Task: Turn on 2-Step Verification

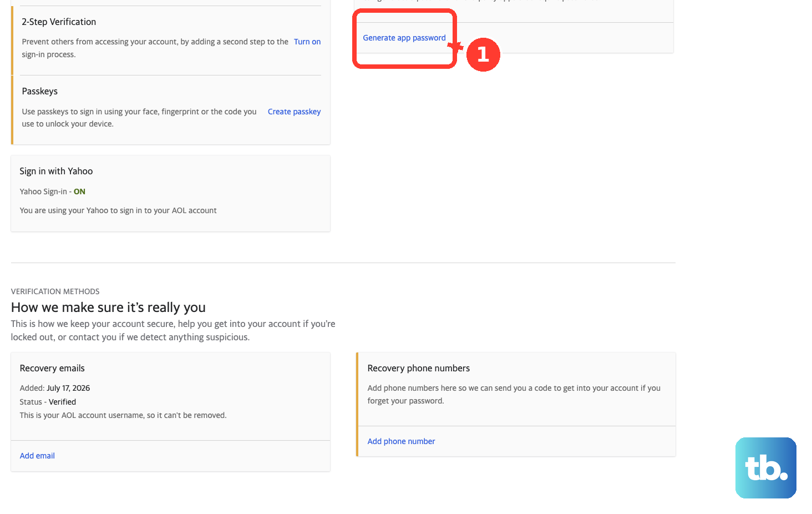Action: (x=307, y=42)
